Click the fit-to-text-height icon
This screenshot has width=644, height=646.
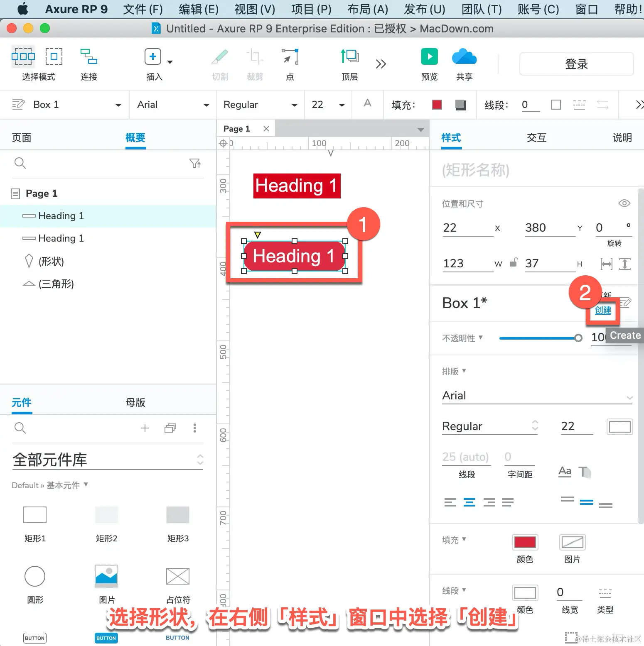pyautogui.click(x=625, y=264)
